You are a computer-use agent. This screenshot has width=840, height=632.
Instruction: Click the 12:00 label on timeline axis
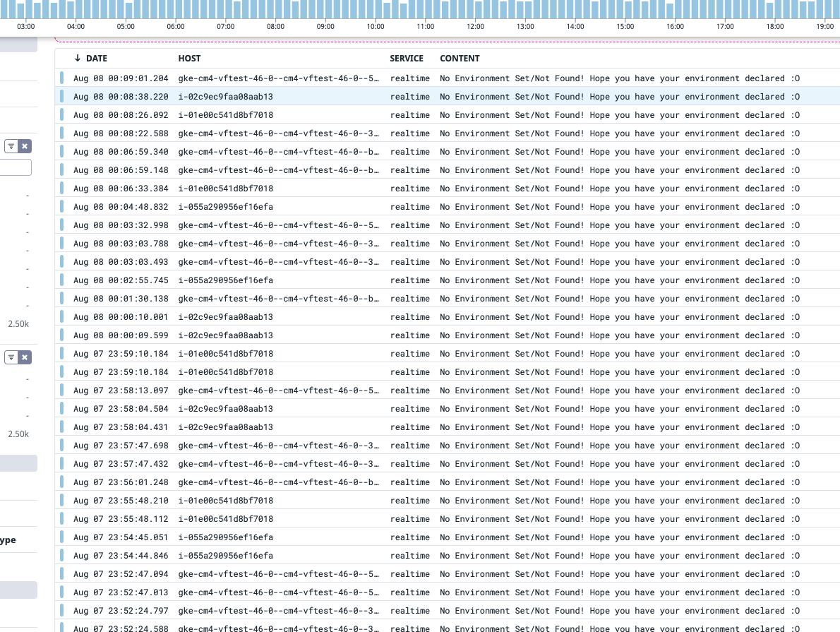coord(475,26)
